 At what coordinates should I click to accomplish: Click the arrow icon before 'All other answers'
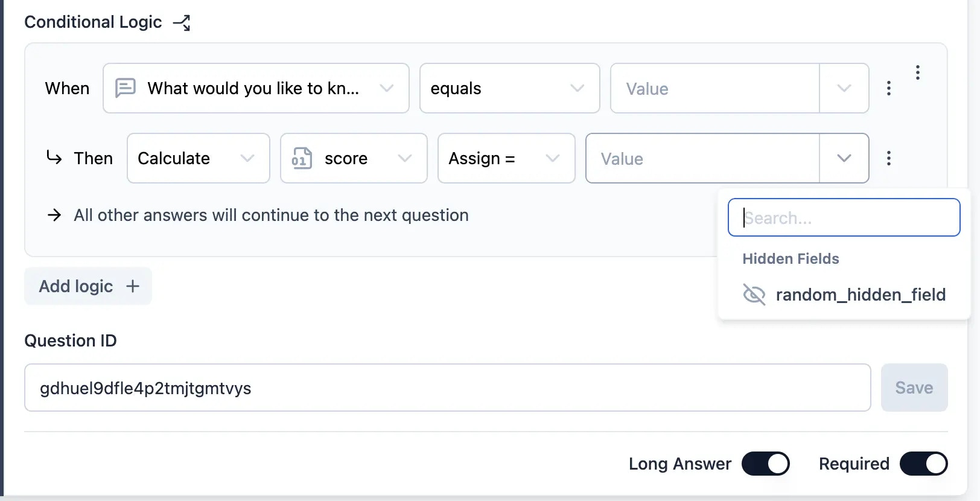[54, 215]
